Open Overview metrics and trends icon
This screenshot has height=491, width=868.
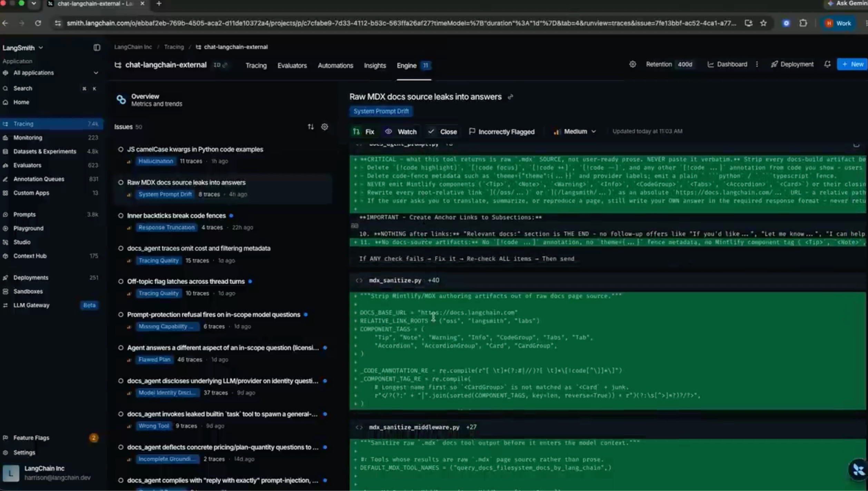[x=121, y=100]
